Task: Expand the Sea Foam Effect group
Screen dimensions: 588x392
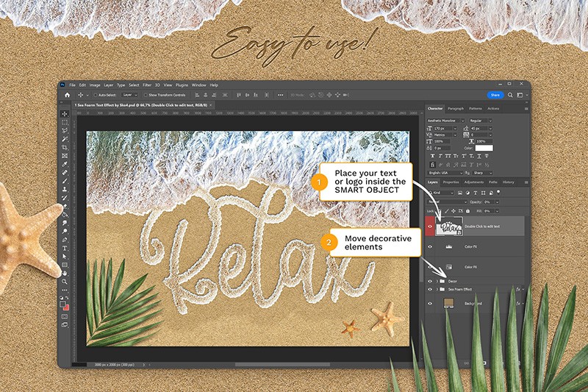Action: click(437, 291)
